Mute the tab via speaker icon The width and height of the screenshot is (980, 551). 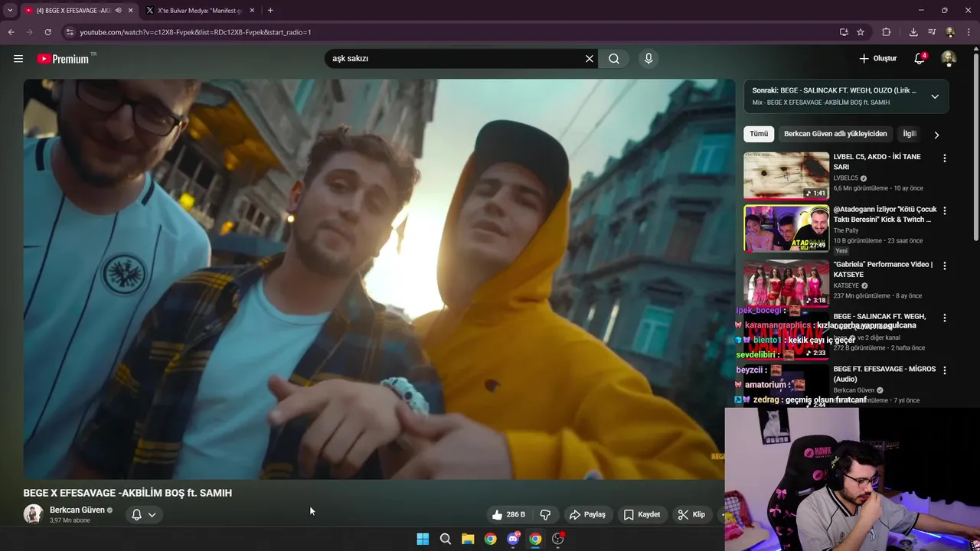point(118,11)
